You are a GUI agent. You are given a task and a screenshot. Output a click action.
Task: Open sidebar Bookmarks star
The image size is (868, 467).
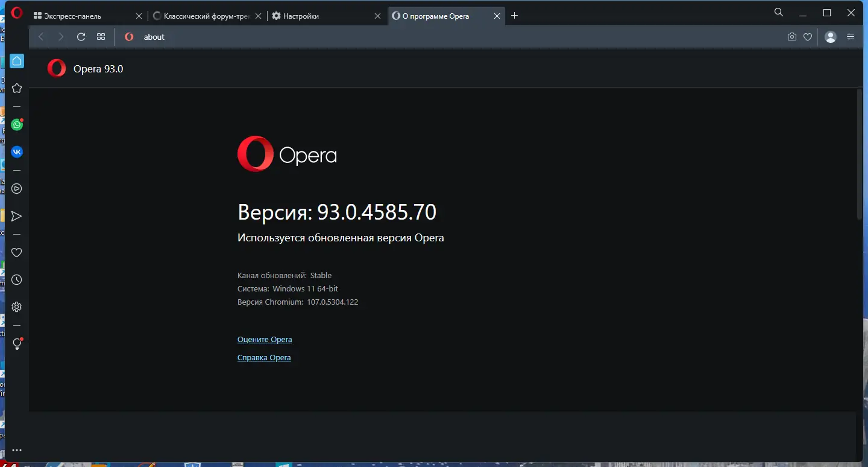tap(17, 88)
